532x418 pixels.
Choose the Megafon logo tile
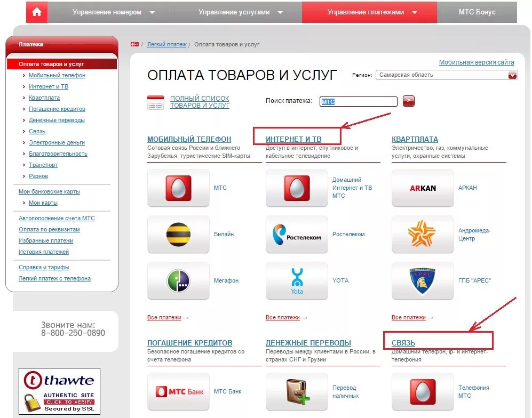coord(178,280)
